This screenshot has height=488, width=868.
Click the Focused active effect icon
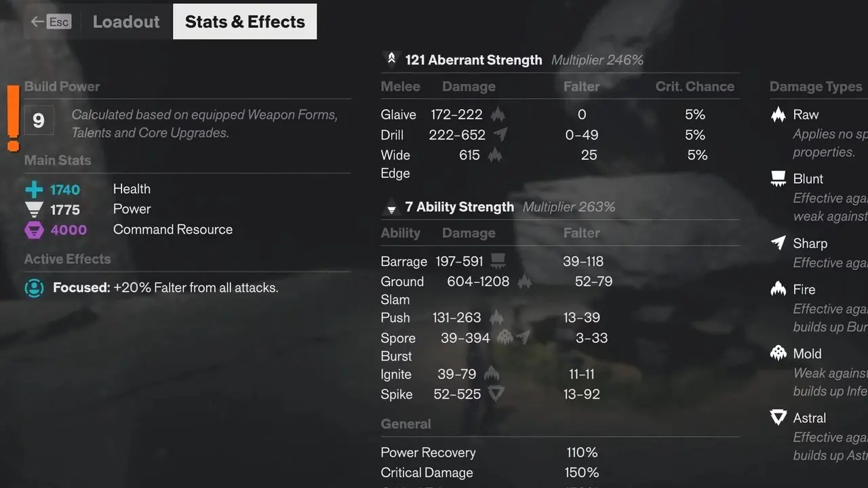tap(34, 287)
